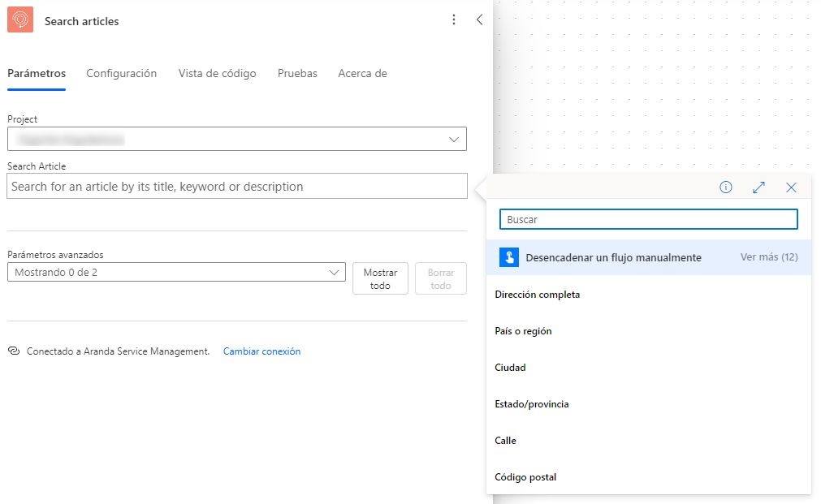
Task: Click the info icon in dynamic content popup
Action: (726, 187)
